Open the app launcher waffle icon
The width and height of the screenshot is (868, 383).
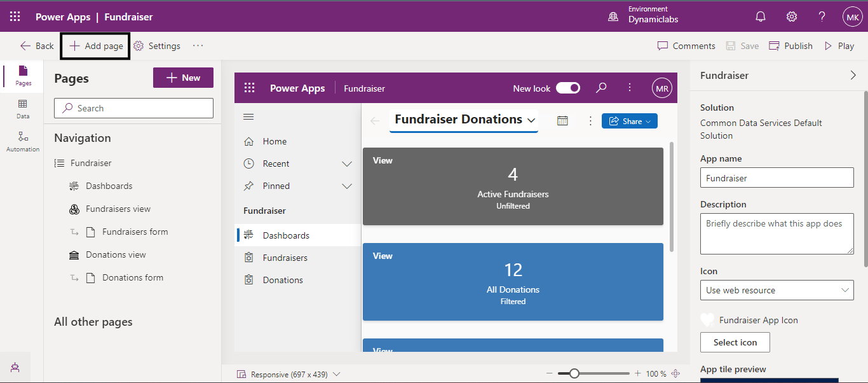pyautogui.click(x=15, y=17)
